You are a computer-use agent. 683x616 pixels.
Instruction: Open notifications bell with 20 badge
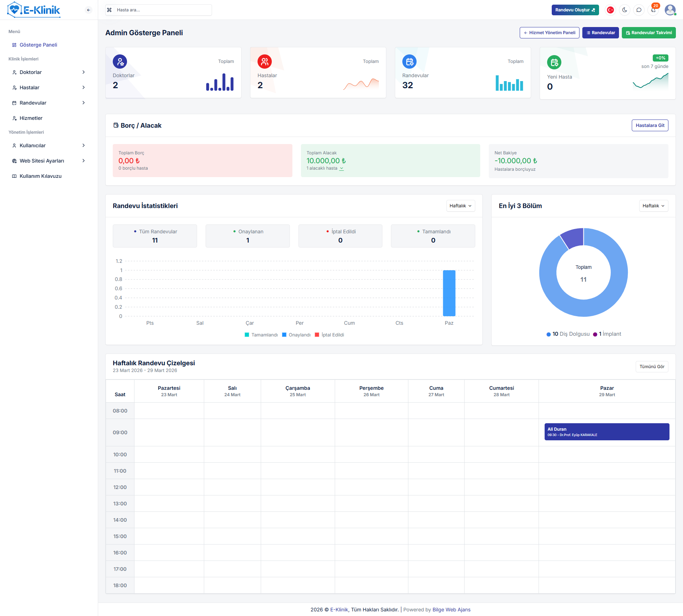[653, 10]
